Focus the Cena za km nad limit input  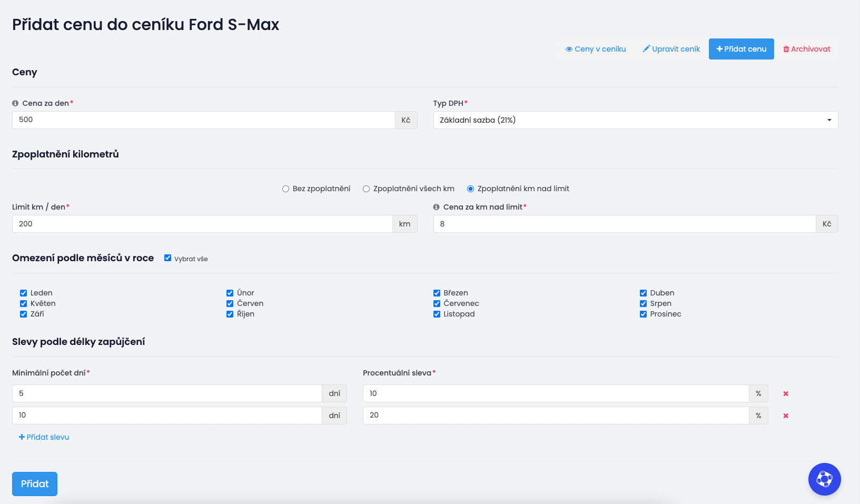click(624, 224)
